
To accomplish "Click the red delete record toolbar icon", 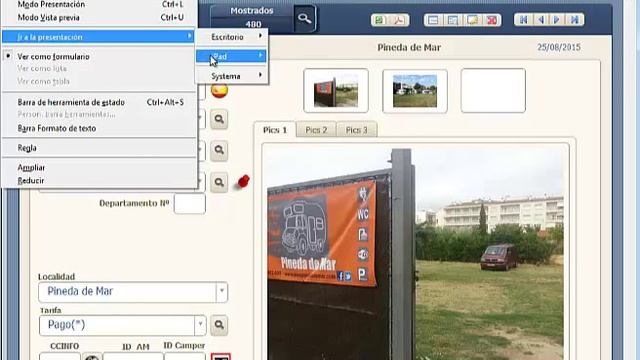I will pyautogui.click(x=492, y=20).
